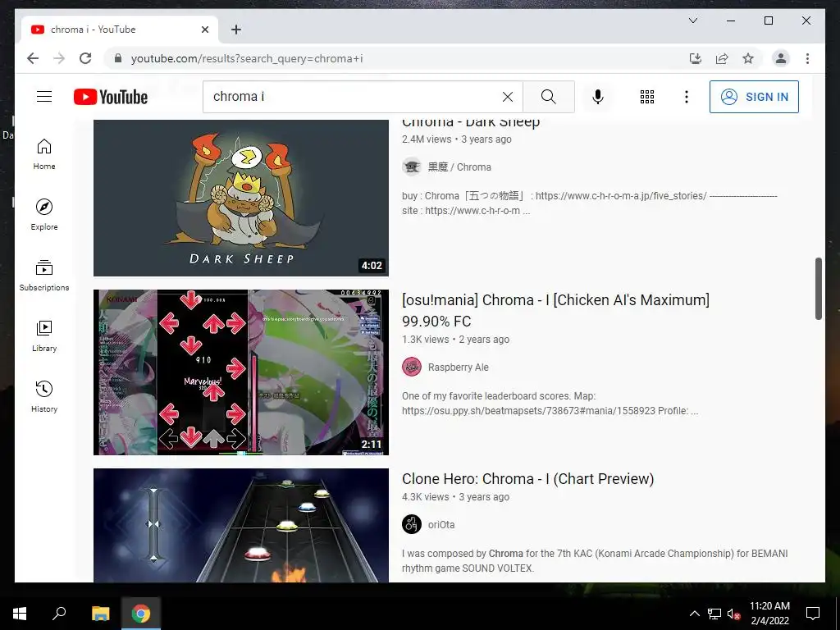Go back with the browser back arrow
Viewport: 840px width, 630px height.
click(x=33, y=58)
